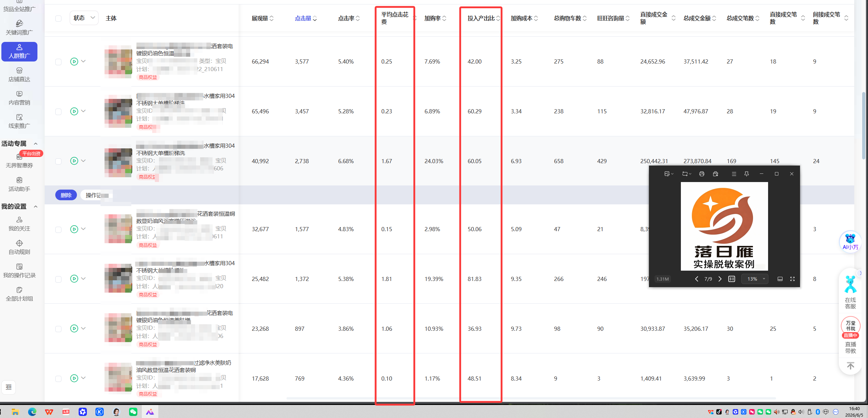The height and width of the screenshot is (418, 868).
Task: Select 人群推广 sidebar item
Action: point(19,52)
